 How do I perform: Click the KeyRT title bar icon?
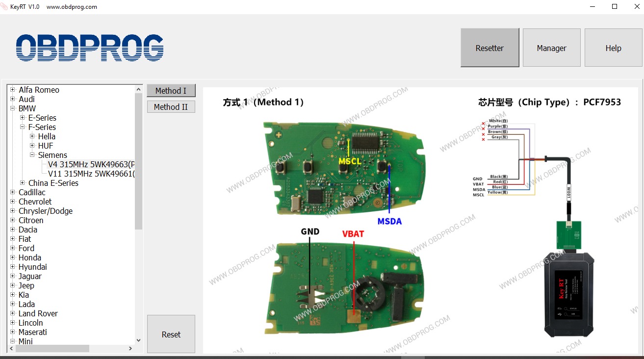coord(4,7)
